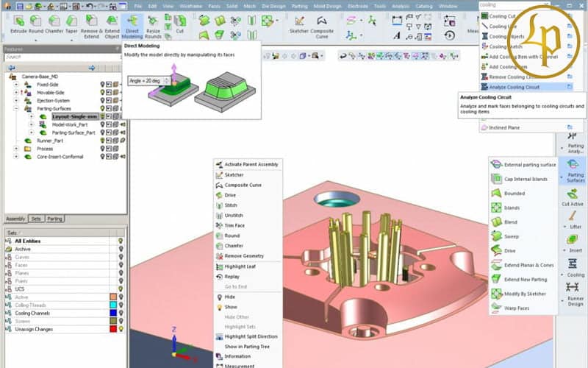The image size is (588, 368).
Task: Select Cap Internal Islands tool
Action: tap(520, 179)
